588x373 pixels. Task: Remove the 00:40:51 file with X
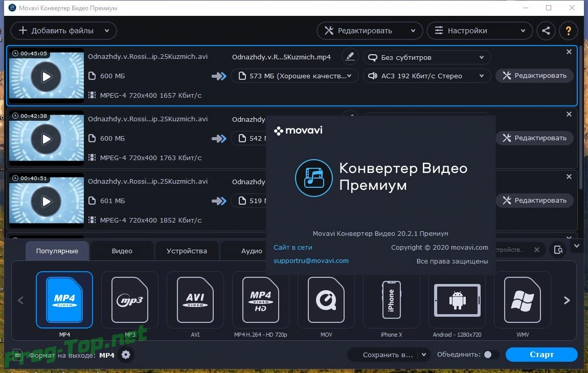pos(569,177)
